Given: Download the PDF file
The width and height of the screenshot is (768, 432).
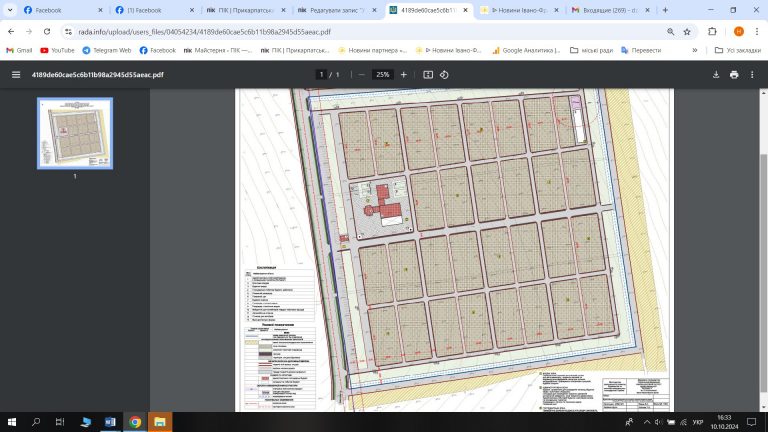Looking at the screenshot, I should point(716,75).
